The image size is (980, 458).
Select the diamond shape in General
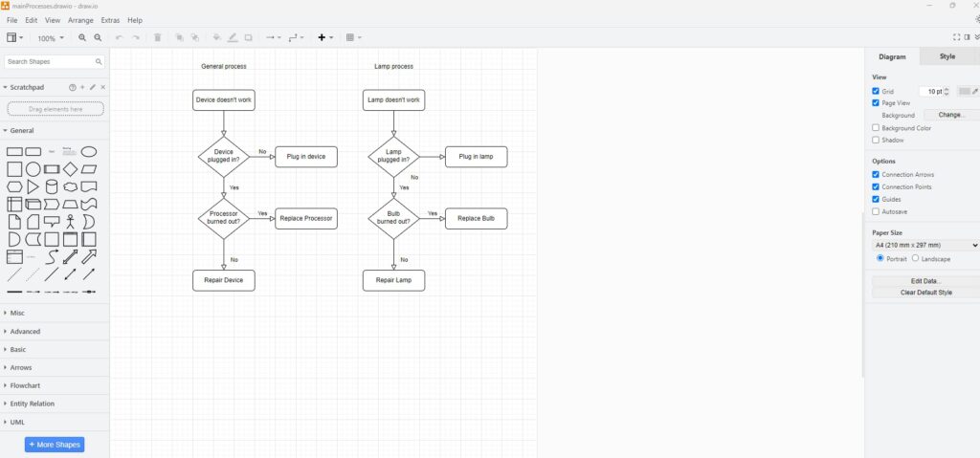point(71,169)
